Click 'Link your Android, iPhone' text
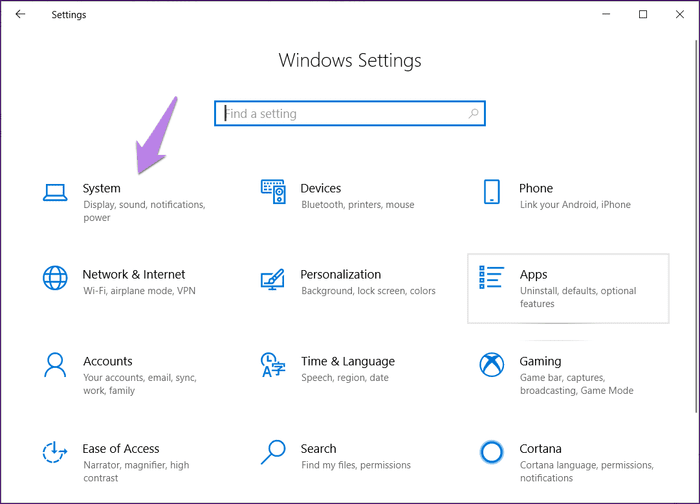 pyautogui.click(x=575, y=205)
